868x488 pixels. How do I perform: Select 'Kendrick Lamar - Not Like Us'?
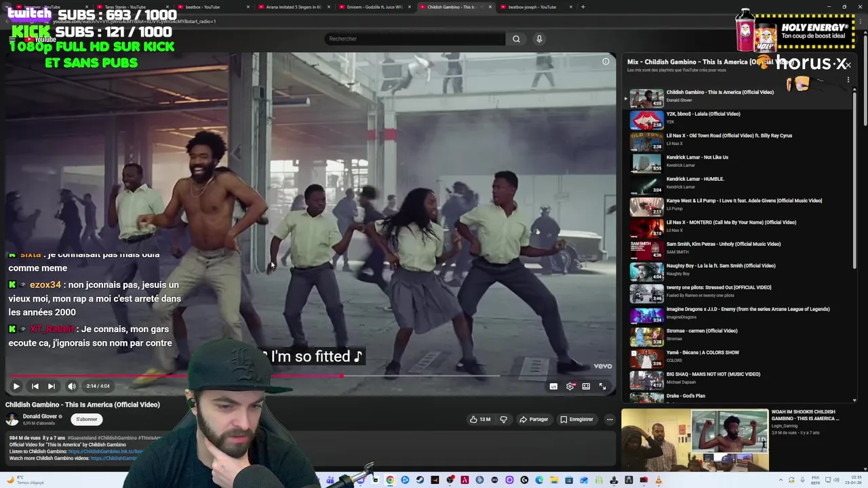tap(738, 163)
